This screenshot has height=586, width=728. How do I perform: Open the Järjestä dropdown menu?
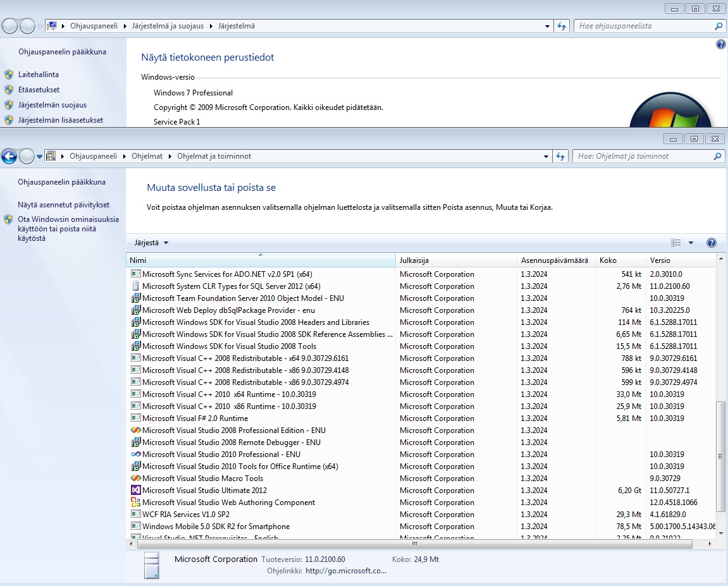pos(152,243)
